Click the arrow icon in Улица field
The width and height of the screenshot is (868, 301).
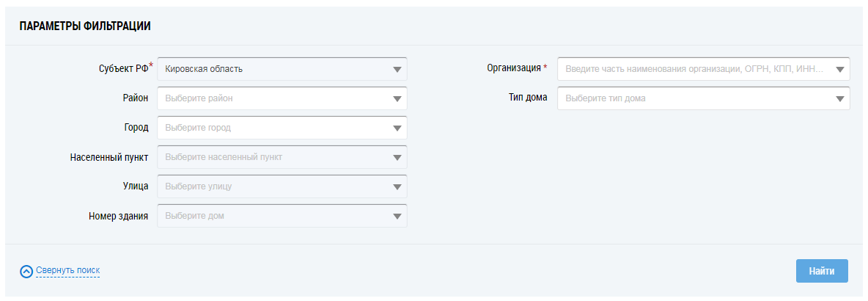tap(397, 187)
